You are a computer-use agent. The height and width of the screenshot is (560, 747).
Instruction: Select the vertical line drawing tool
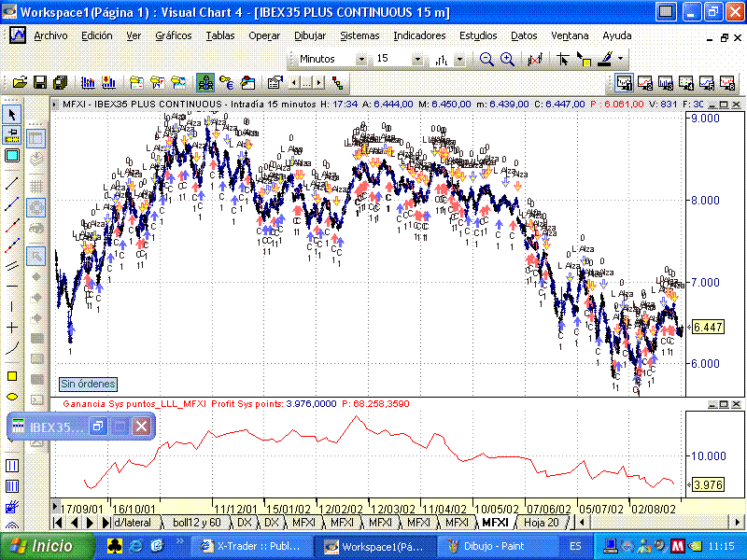pyautogui.click(x=12, y=306)
